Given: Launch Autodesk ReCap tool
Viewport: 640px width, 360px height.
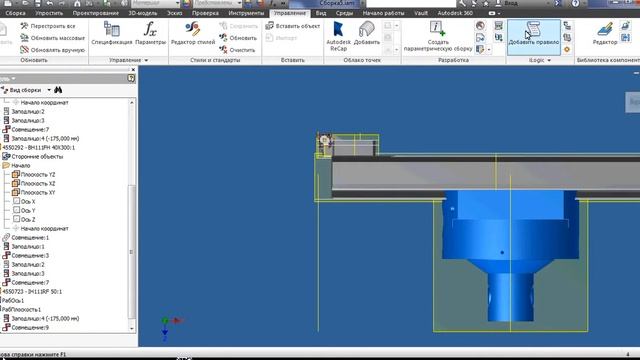Looking at the screenshot, I should 338,36.
